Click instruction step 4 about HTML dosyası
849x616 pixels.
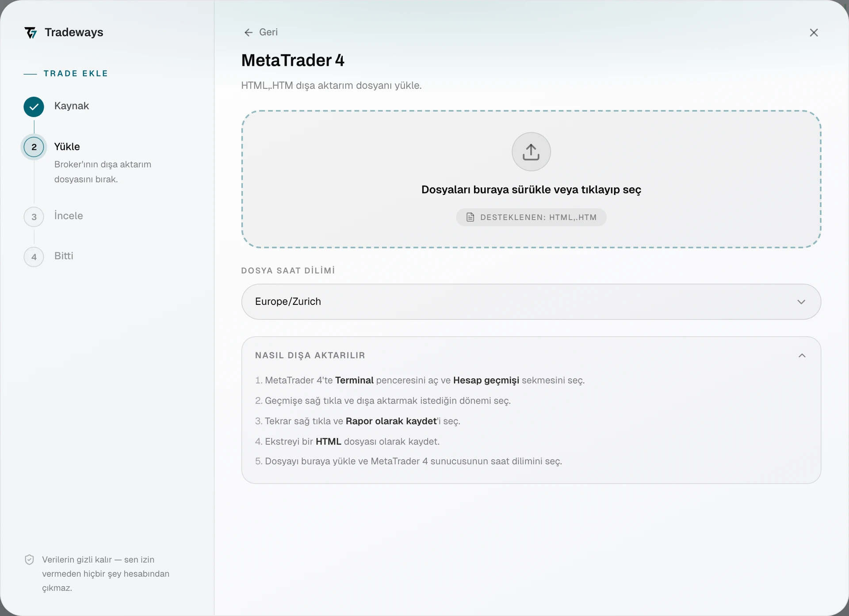click(347, 441)
